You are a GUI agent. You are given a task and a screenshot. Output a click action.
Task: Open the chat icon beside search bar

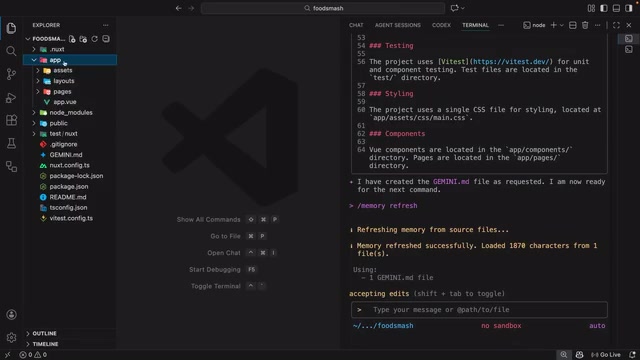455,8
